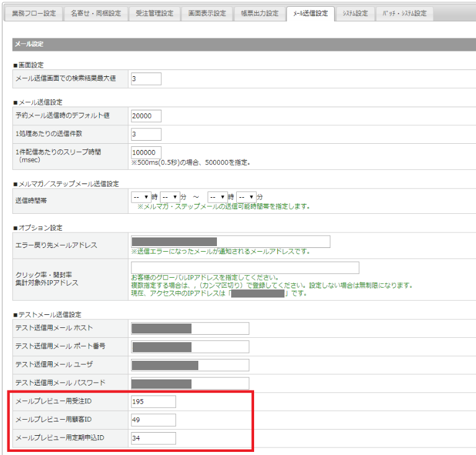This screenshot has width=476, height=455.
Task: Click the メールプレビュー用受注ID field
Action: click(x=154, y=402)
